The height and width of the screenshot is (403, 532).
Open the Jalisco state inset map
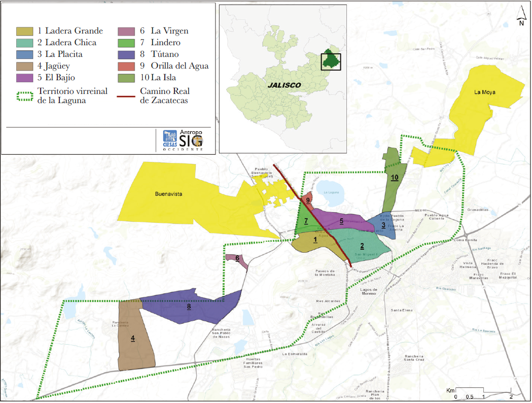pos(282,79)
